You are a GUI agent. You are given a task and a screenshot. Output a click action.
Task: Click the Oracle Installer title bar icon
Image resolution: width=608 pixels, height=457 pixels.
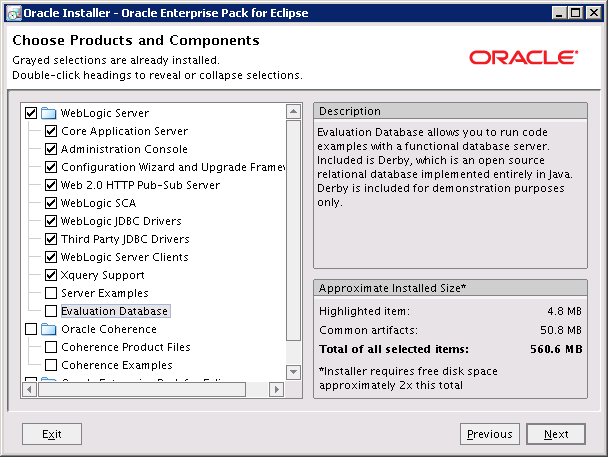click(13, 13)
